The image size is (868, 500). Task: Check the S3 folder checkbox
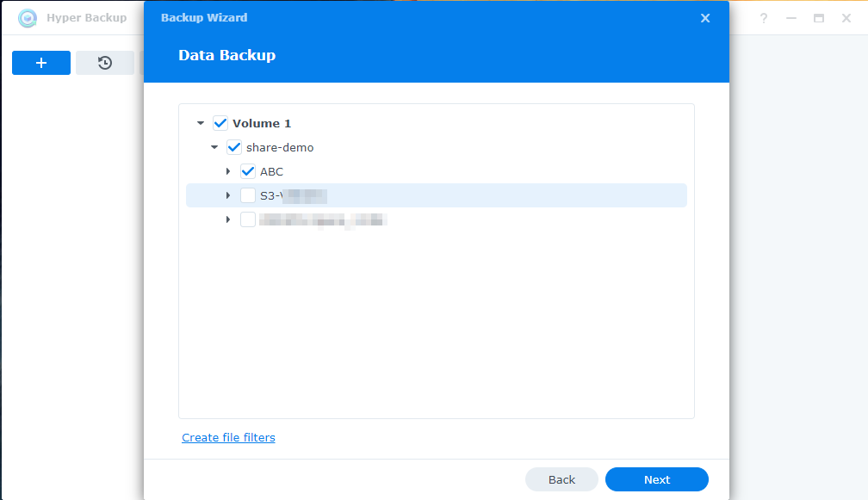point(248,195)
